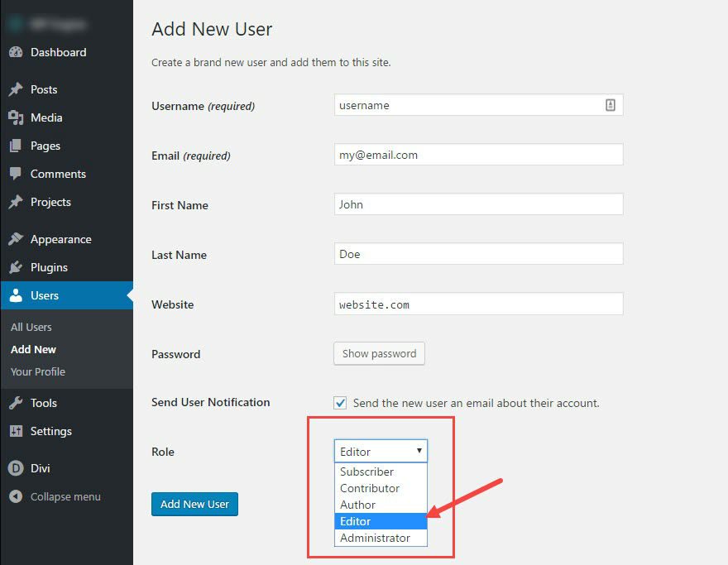Click the Plugins plug icon
728x565 pixels.
tap(16, 267)
